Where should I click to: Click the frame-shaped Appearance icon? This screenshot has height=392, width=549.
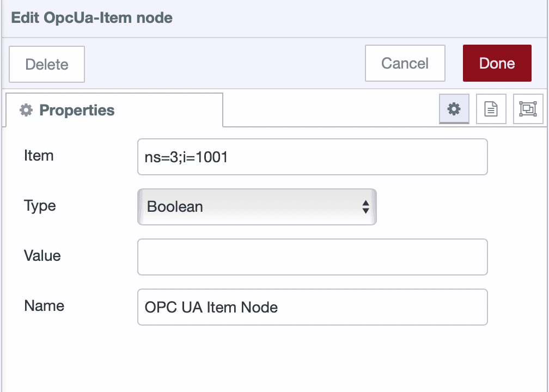[528, 109]
